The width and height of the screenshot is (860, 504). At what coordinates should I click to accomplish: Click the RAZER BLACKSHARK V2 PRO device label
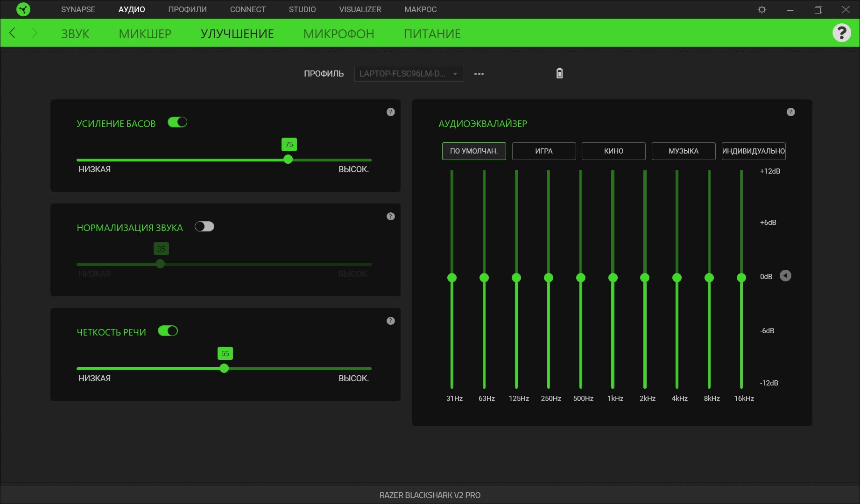pyautogui.click(x=430, y=495)
